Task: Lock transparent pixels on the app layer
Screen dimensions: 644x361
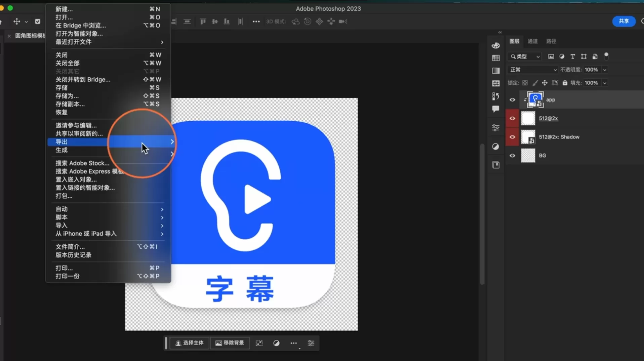Action: pos(525,83)
